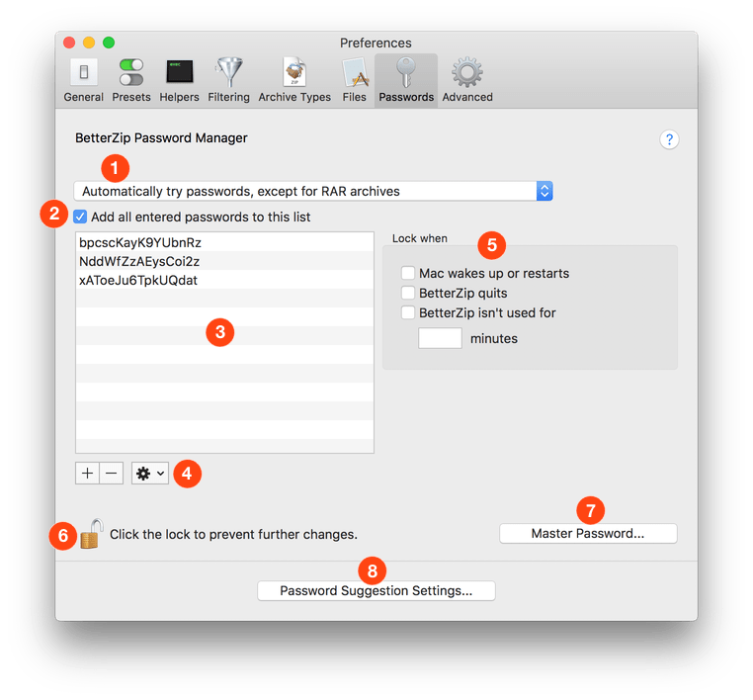
Task: Click the Master Password... button
Action: point(588,533)
